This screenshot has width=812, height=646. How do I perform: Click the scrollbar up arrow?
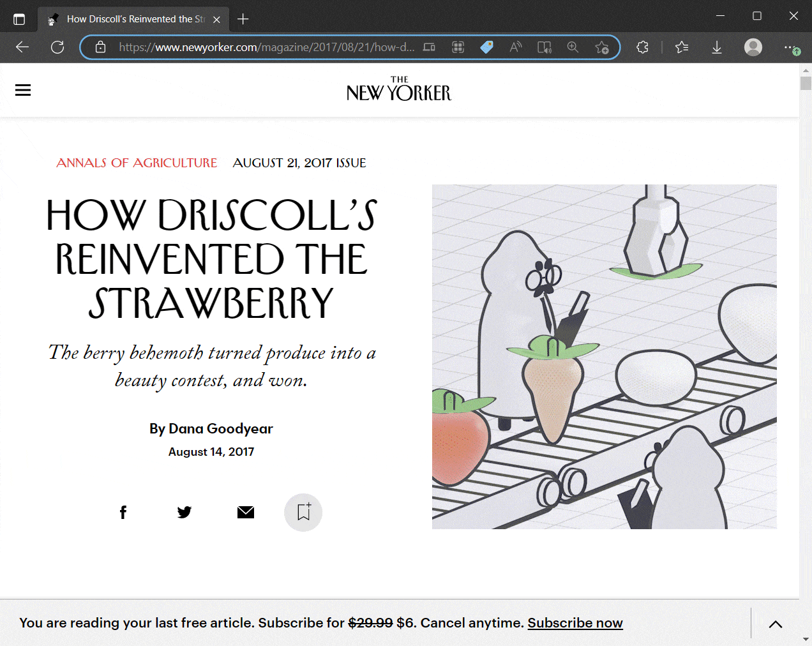click(x=806, y=70)
